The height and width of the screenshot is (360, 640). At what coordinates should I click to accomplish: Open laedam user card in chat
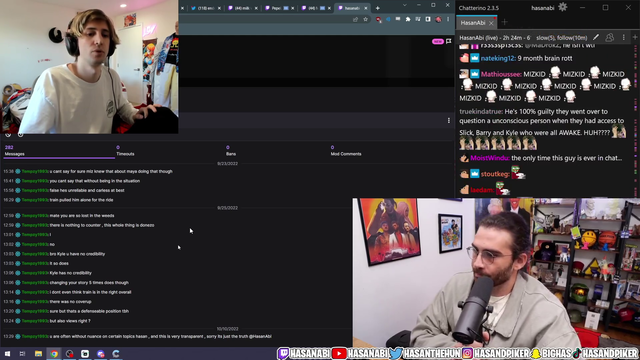482,190
